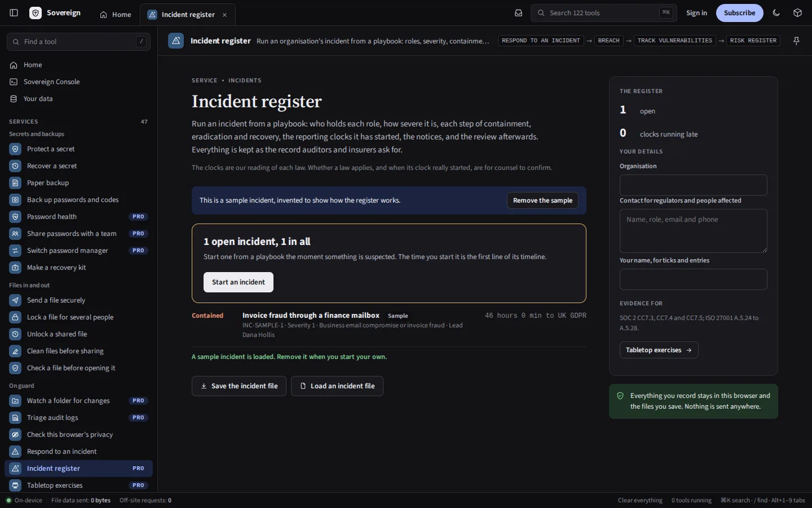Open Home in the sidebar
Screen dimensions: 812x508
78,65
